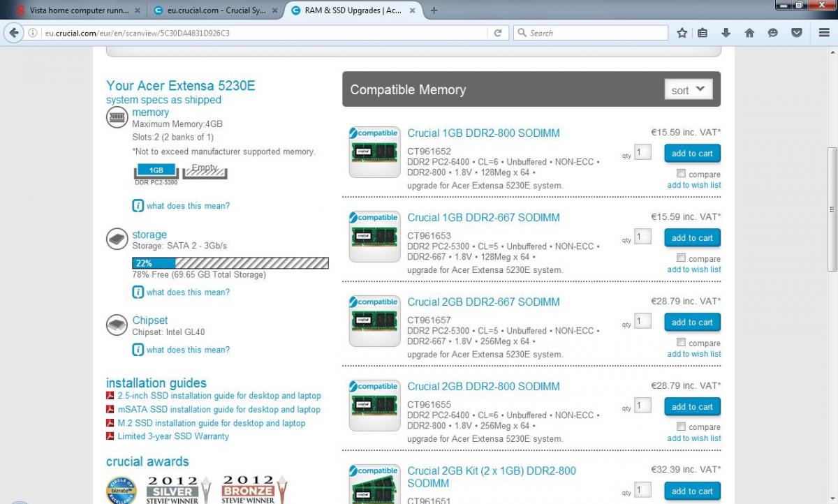Image resolution: width=838 pixels, height=504 pixels.
Task: Go to the browser home icon
Action: click(x=749, y=33)
